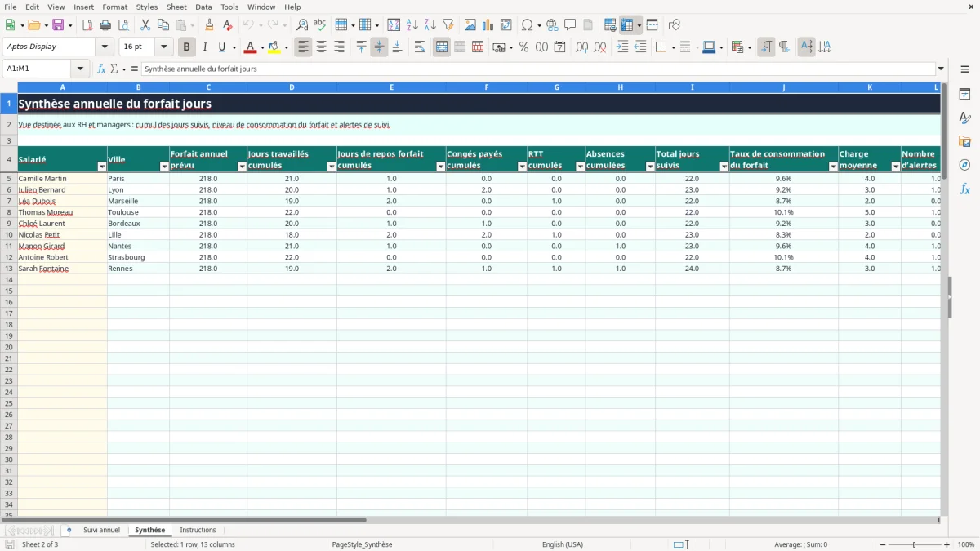Click the Copy icon
Screen dimensions: 980x551
pyautogui.click(x=163, y=25)
